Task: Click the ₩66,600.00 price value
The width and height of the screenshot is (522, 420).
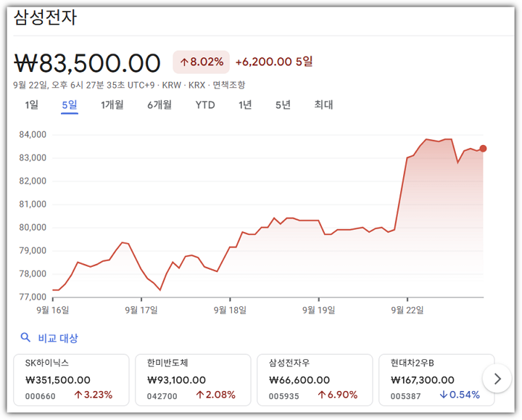Action: pyautogui.click(x=299, y=380)
